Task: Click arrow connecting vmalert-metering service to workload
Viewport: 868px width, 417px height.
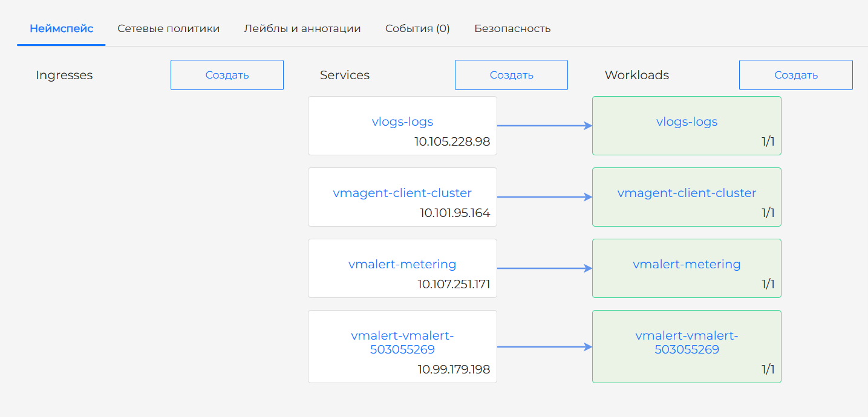Action: click(544, 268)
